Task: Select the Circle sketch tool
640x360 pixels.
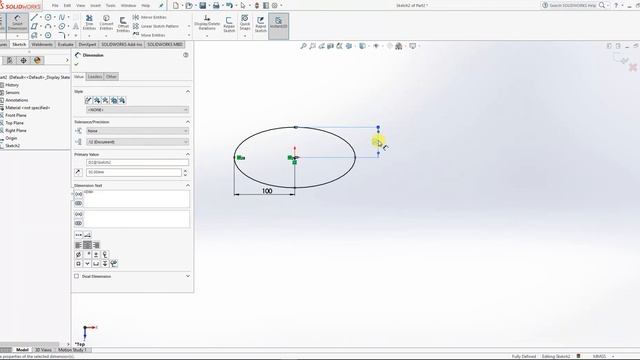Action: click(x=48, y=17)
